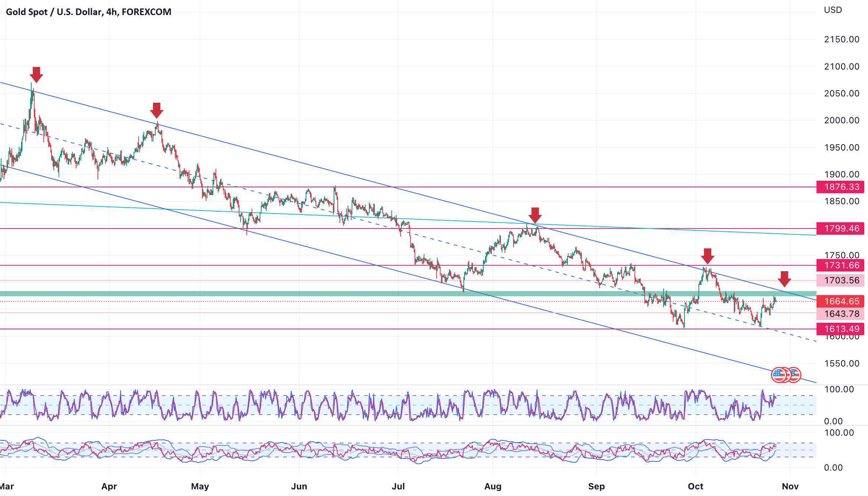This screenshot has width=868, height=496.
Task: Select the red arrow above the early October high
Action: click(707, 256)
